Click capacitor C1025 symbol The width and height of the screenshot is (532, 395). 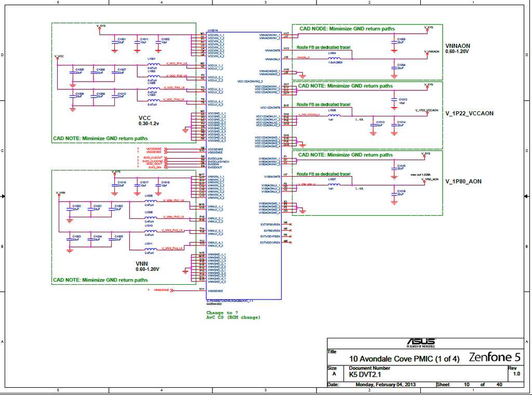point(112,239)
